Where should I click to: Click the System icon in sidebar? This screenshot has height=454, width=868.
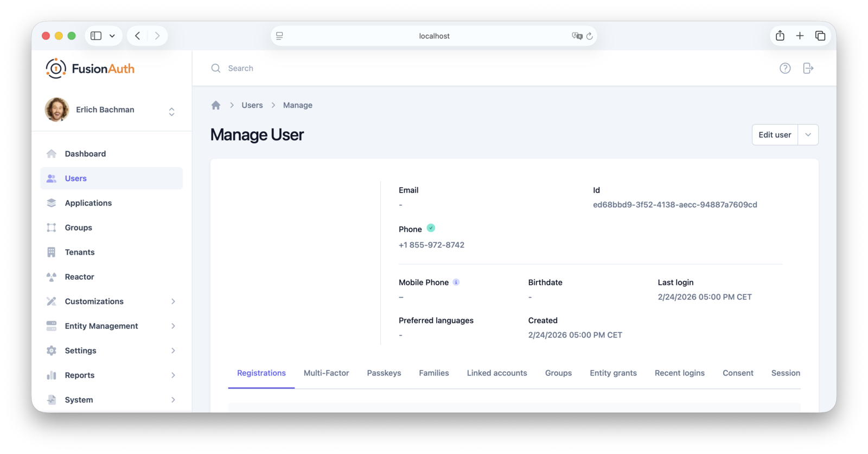point(52,400)
